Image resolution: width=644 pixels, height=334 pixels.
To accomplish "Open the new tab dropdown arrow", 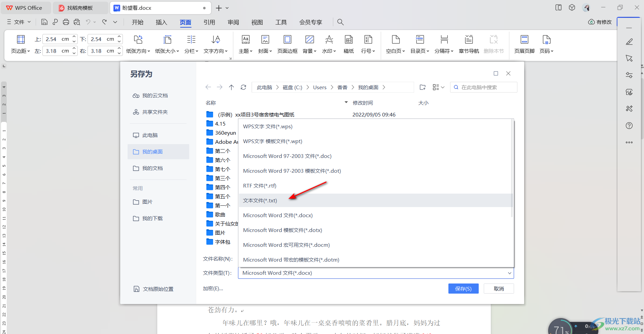I will (227, 8).
